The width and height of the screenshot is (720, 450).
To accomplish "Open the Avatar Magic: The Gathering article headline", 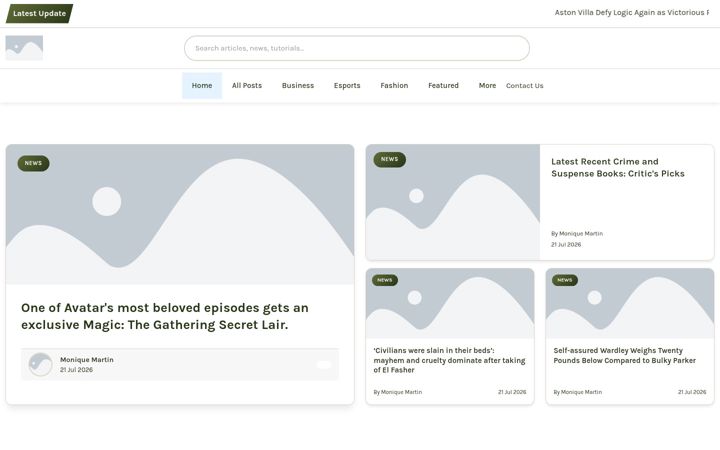I will point(165,316).
